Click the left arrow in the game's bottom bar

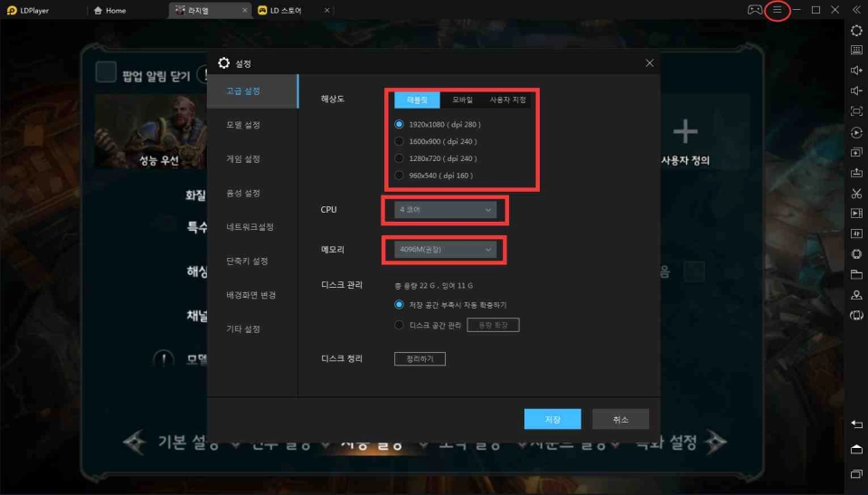click(134, 443)
